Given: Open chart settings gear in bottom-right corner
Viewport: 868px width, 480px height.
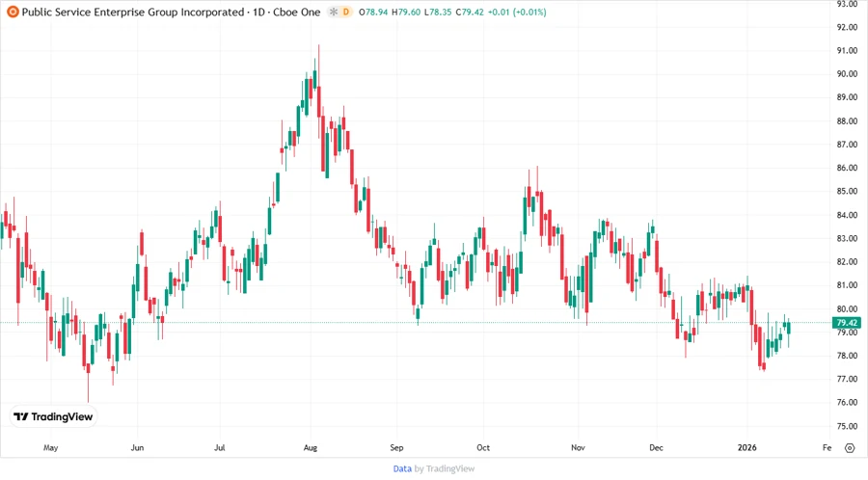Looking at the screenshot, I should coord(849,447).
